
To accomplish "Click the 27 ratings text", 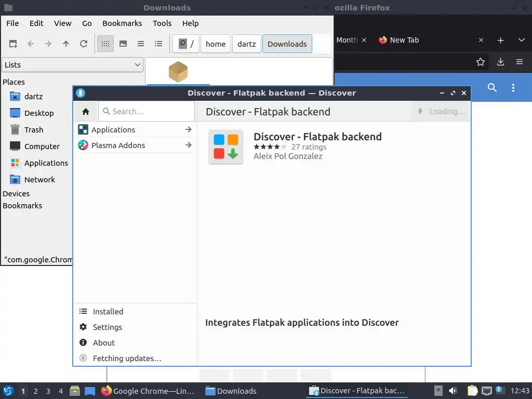I will pos(309,147).
